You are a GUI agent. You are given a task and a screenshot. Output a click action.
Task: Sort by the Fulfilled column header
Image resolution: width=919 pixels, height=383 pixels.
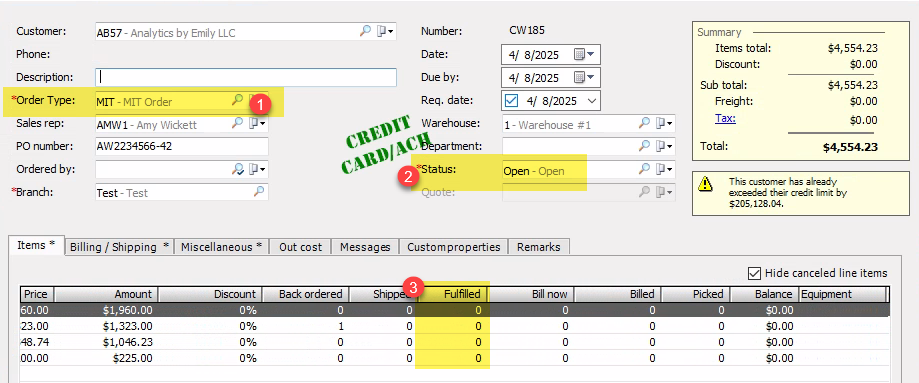pos(453,294)
